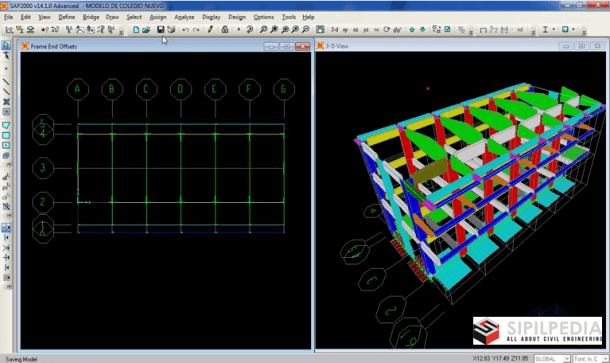The image size is (610, 363).
Task: Click the steel I-section design icon
Action: 545,30
